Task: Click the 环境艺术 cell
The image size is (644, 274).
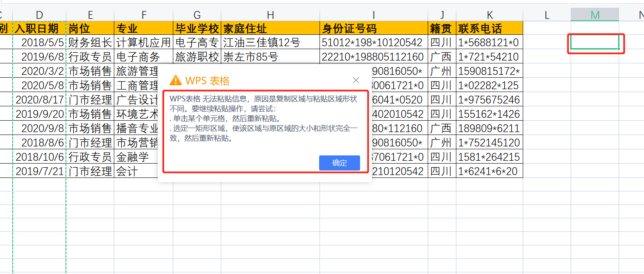Action: (x=136, y=114)
